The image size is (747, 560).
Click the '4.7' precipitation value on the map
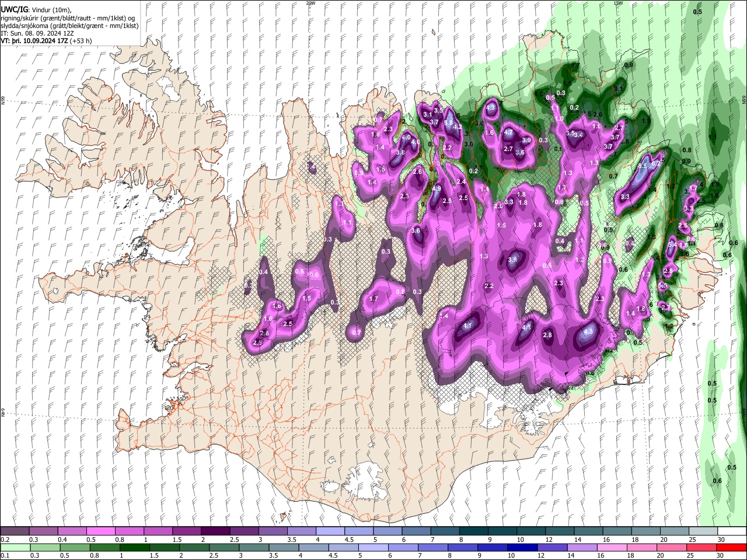pyautogui.click(x=508, y=132)
